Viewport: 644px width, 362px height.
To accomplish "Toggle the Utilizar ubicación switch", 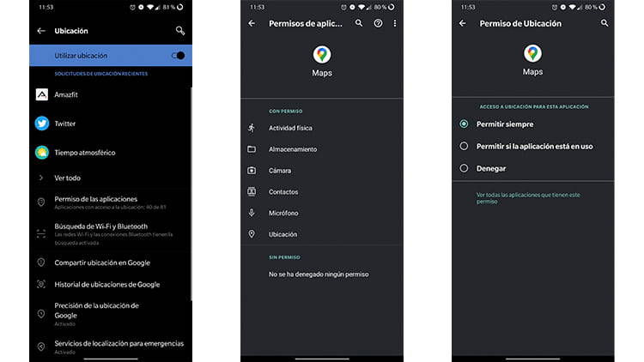I will [178, 56].
